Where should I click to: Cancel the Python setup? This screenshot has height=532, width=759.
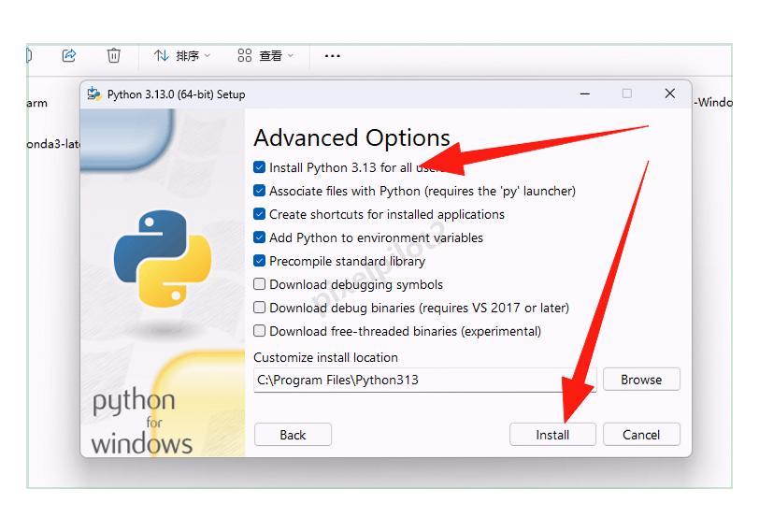click(641, 435)
